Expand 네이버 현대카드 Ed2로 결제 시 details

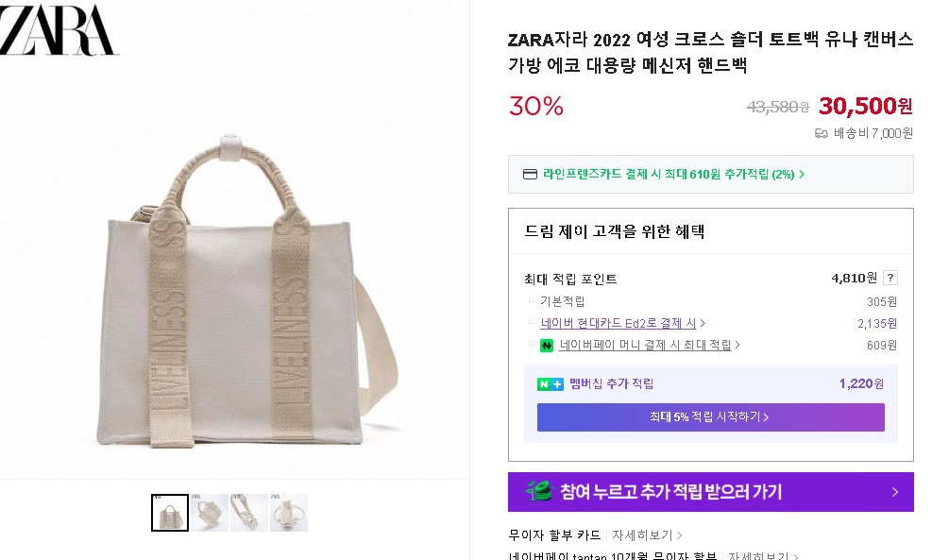coord(704,322)
